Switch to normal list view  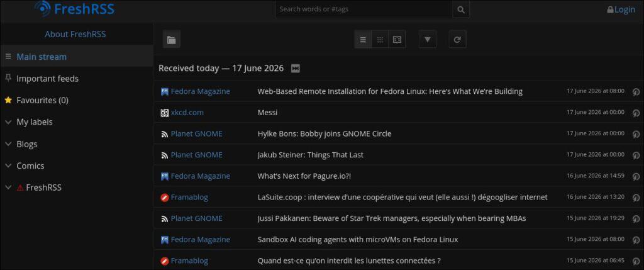[363, 40]
